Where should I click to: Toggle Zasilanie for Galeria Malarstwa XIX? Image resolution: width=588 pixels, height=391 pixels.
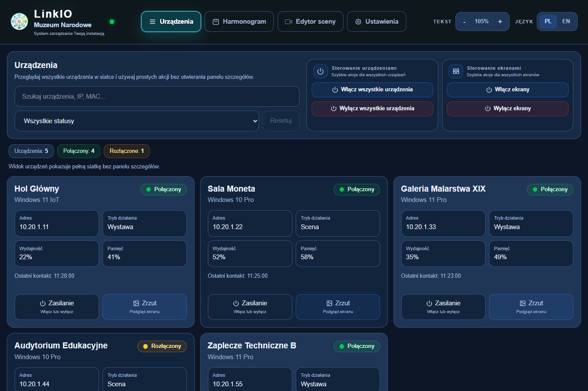[x=443, y=307]
